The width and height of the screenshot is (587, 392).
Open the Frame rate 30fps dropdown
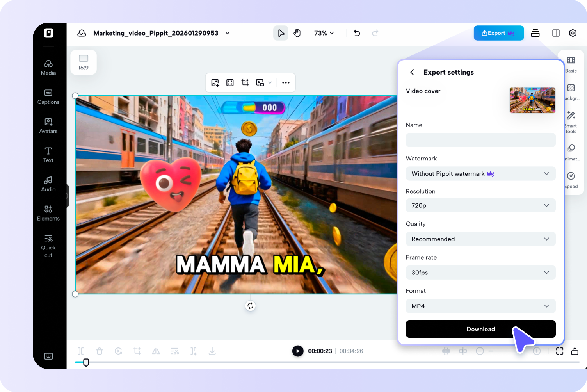[481, 273]
